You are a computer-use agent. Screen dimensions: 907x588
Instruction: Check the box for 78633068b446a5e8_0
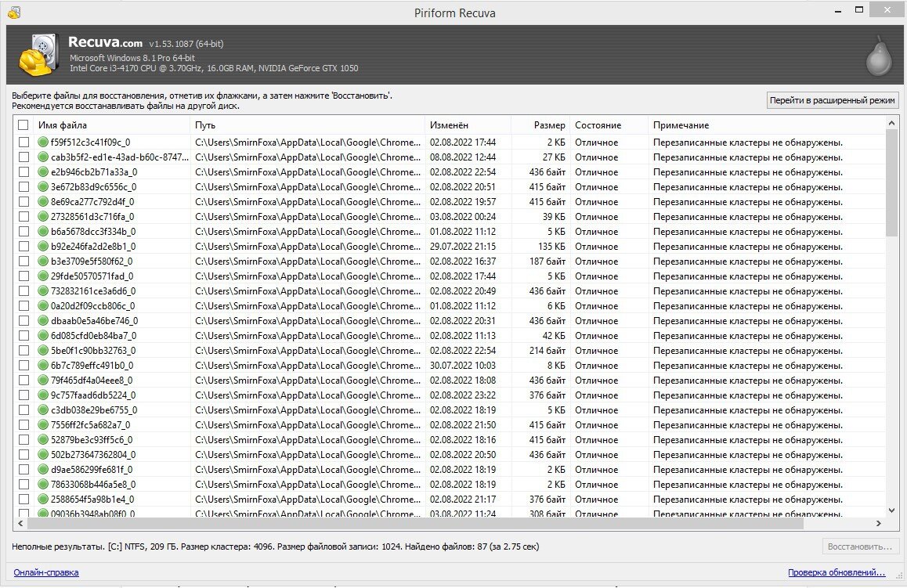pyautogui.click(x=23, y=485)
